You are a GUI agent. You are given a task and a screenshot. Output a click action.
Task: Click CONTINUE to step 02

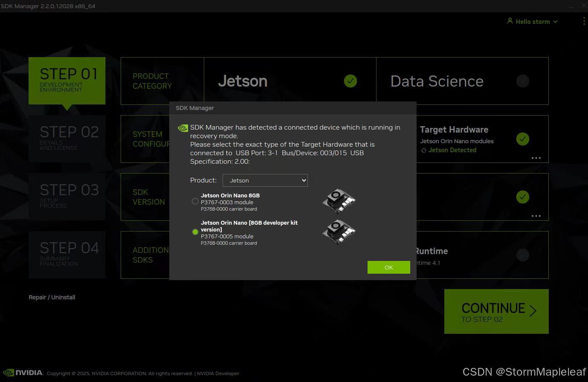[x=496, y=311]
